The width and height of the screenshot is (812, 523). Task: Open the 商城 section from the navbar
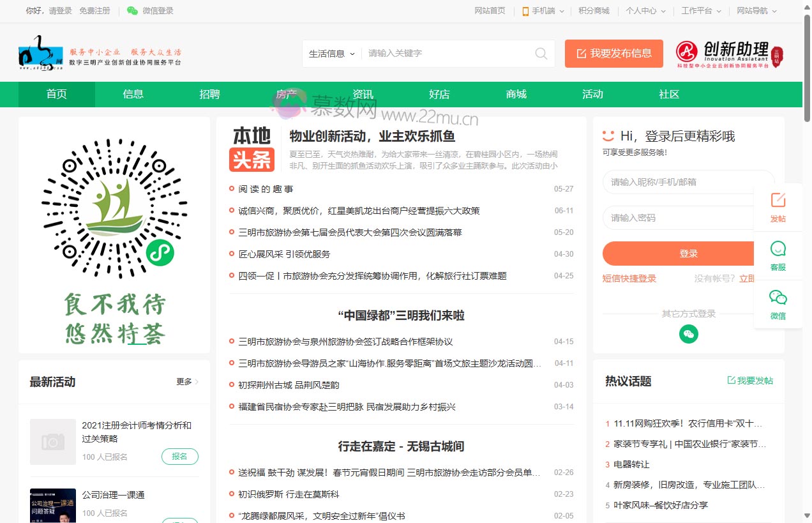coord(516,94)
